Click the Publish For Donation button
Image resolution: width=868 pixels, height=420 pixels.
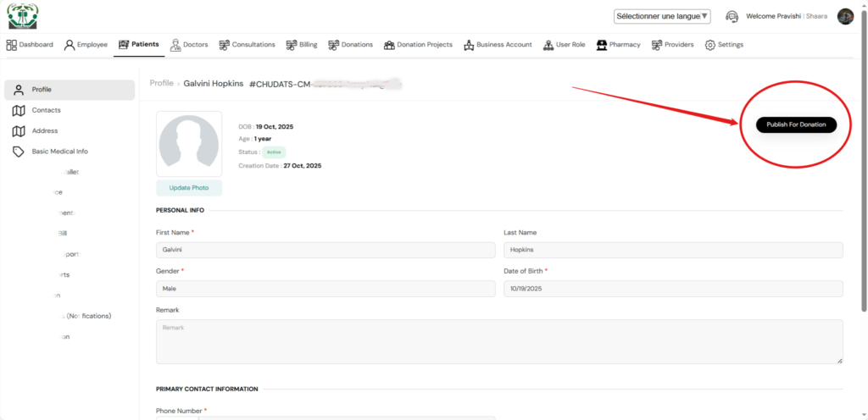click(796, 124)
